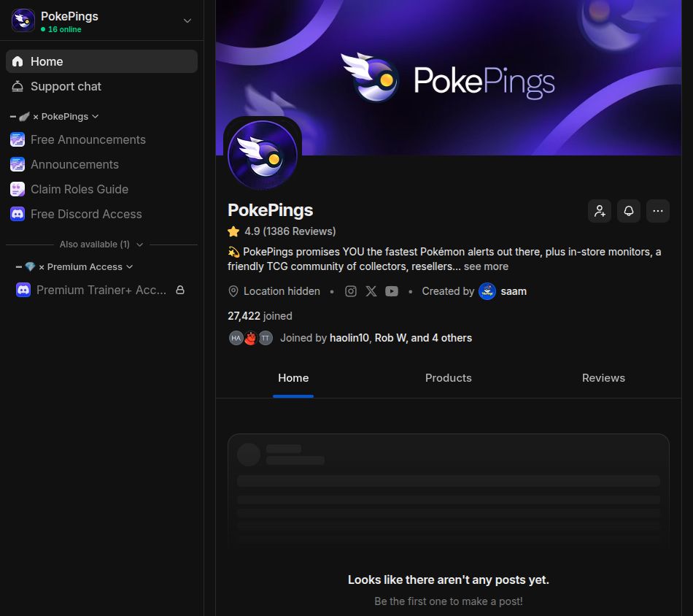Image resolution: width=693 pixels, height=616 pixels.
Task: Click the PokePings banner image
Action: coord(448,77)
